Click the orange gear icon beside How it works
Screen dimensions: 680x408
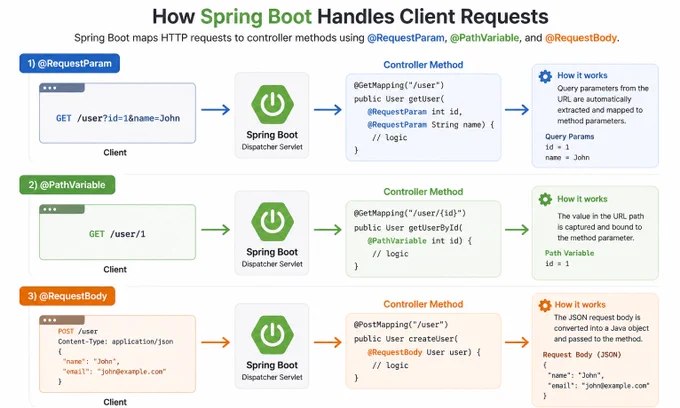[x=545, y=305]
